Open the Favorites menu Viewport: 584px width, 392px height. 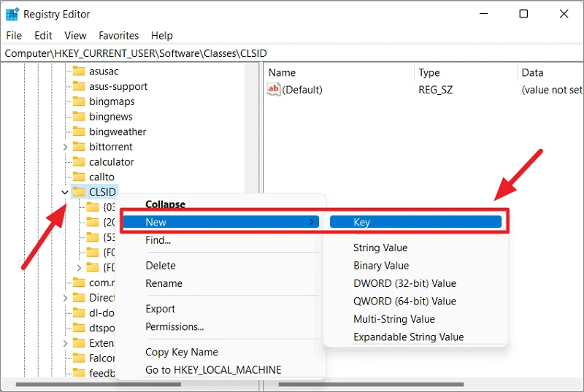(118, 35)
